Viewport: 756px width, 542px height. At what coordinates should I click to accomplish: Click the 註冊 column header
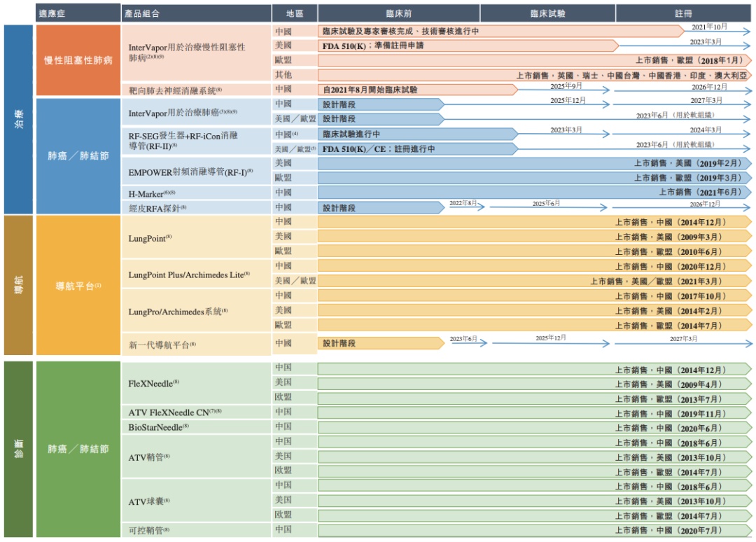[683, 13]
